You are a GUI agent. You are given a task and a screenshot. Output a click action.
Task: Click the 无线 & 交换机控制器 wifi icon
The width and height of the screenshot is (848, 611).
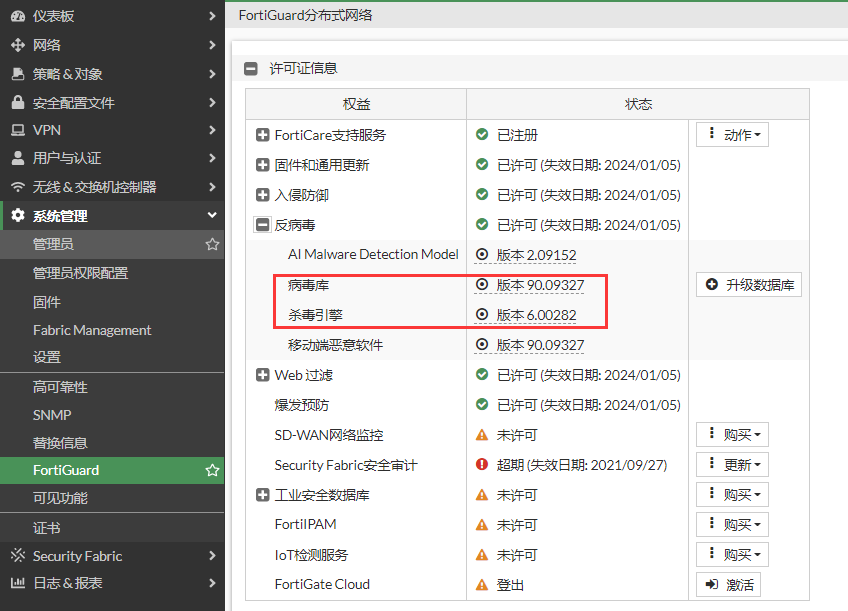17,187
